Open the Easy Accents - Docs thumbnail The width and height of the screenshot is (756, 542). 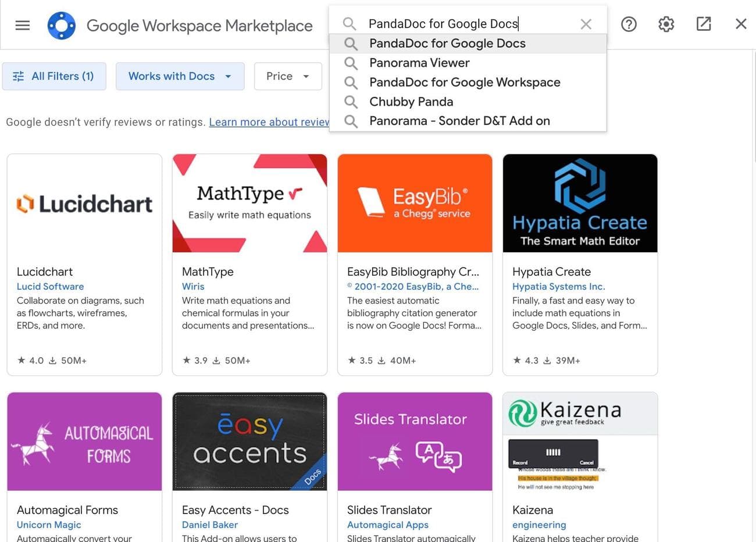(249, 441)
